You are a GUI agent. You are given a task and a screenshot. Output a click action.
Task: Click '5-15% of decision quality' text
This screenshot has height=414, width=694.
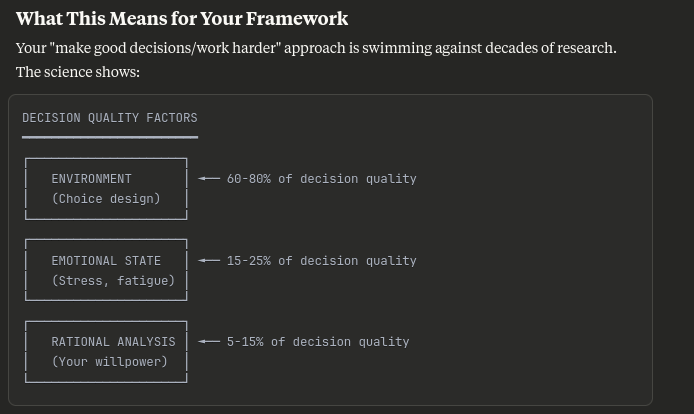pos(318,342)
